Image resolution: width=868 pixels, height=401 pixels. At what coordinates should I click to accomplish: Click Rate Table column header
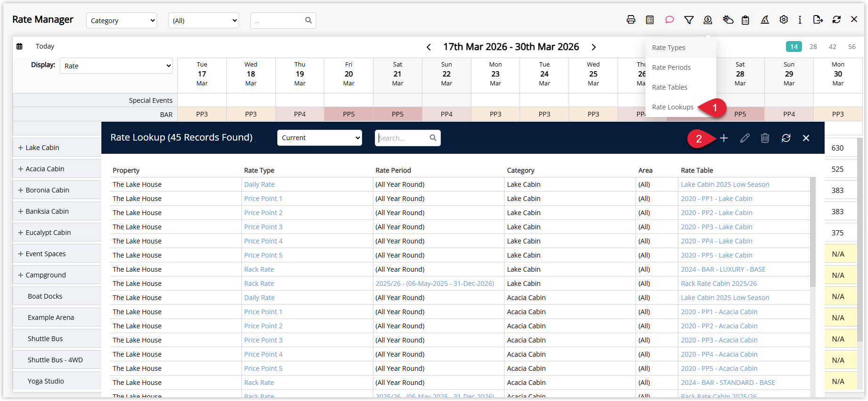click(x=697, y=170)
